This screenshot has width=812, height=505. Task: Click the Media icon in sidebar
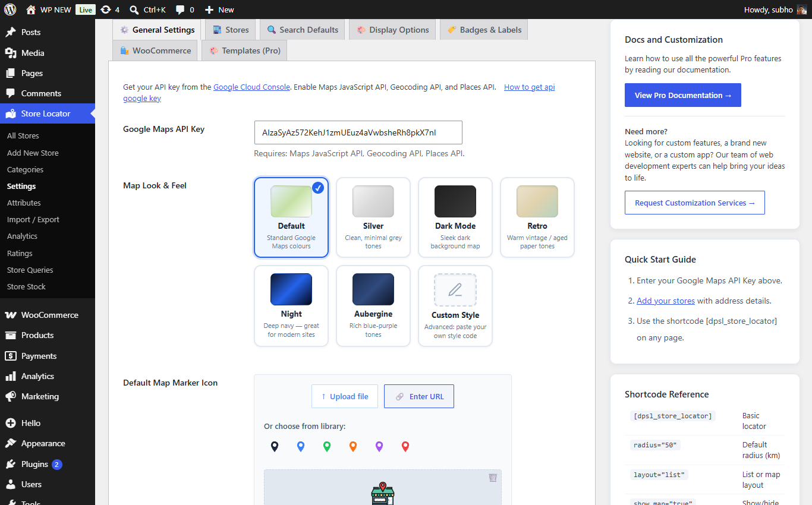11,53
